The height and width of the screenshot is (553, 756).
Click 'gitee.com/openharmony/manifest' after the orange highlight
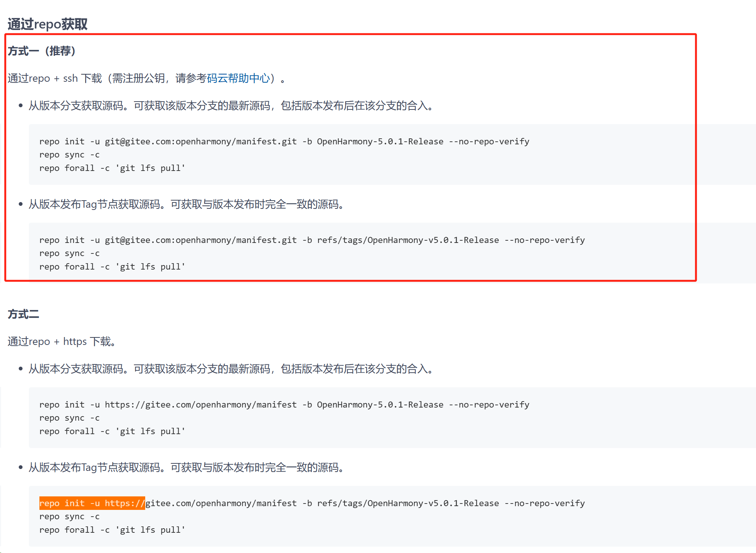(x=221, y=503)
